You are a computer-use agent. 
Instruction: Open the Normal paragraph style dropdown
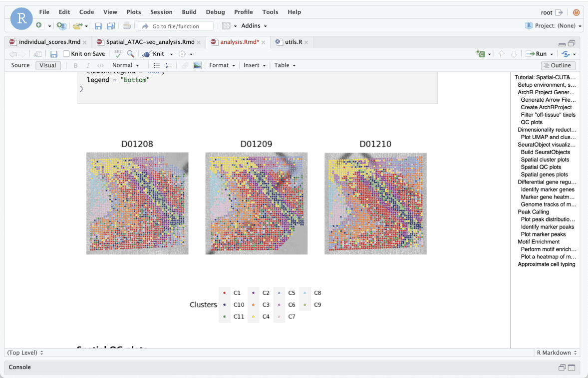[x=125, y=65]
